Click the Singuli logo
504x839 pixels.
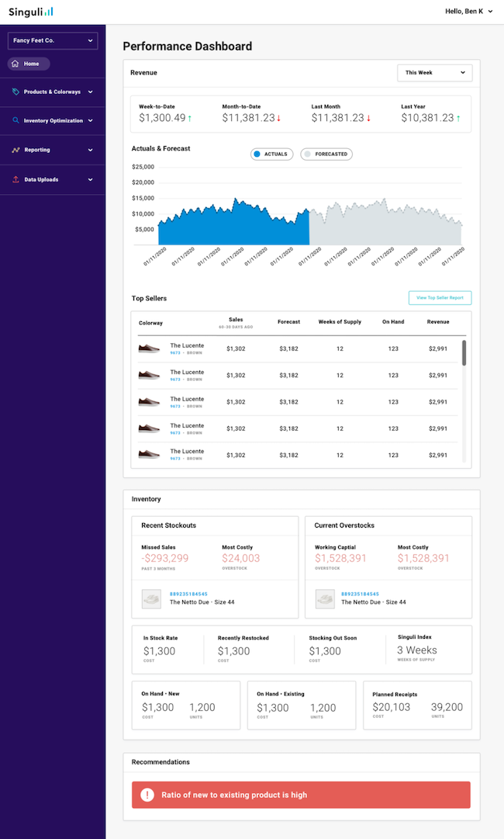point(31,12)
